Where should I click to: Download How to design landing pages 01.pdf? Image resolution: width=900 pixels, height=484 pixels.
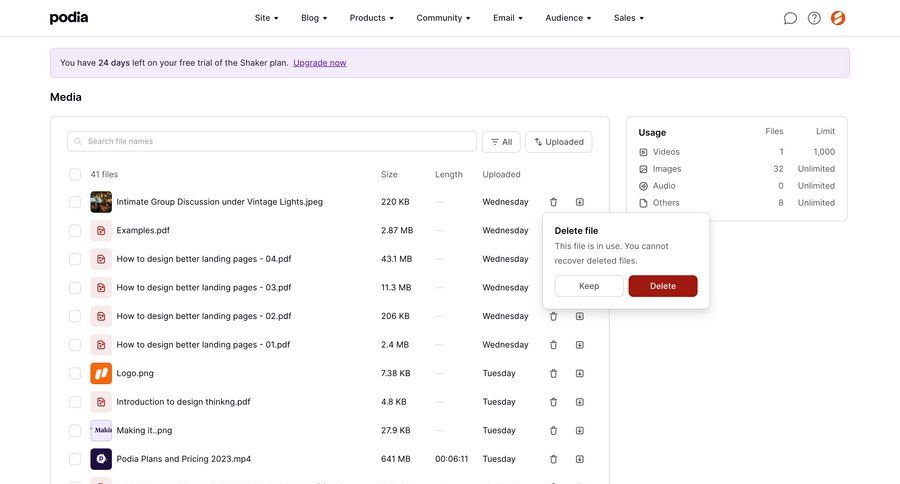click(580, 345)
